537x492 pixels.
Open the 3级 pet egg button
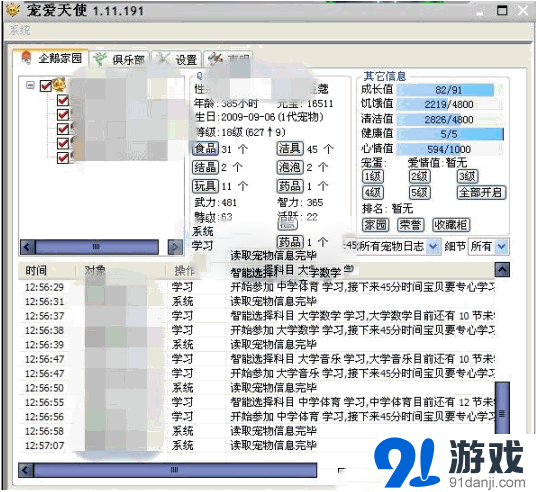467,177
